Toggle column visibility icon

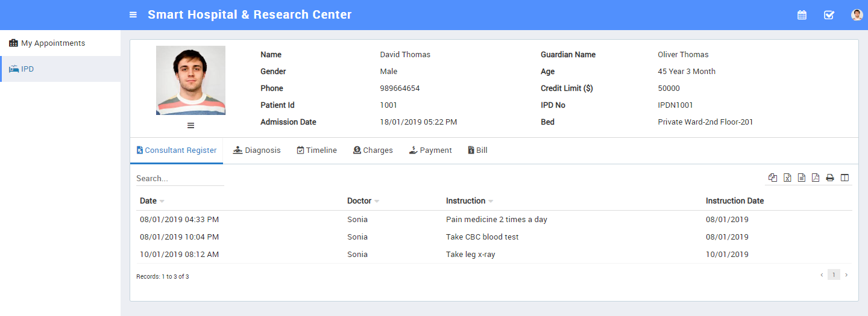(x=844, y=178)
